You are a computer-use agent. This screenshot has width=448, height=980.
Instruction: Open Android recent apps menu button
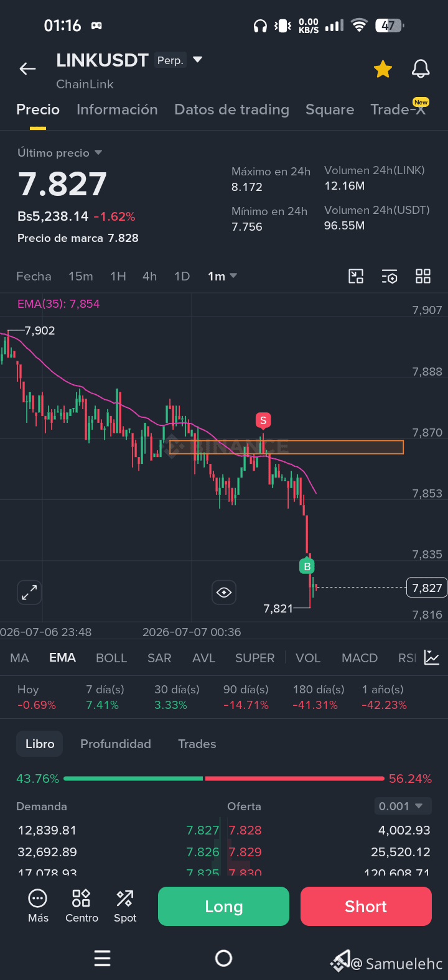click(102, 958)
